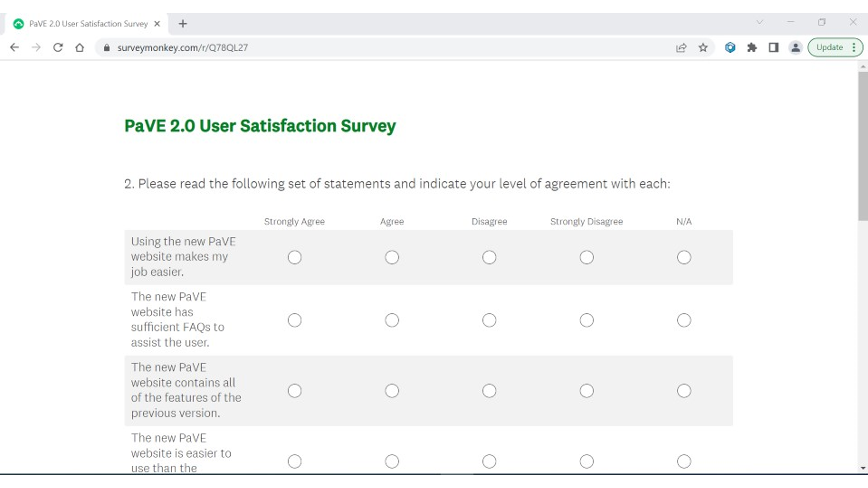The image size is (868, 488).
Task: Select Strongly Agree for job easier statement
Action: [294, 257]
